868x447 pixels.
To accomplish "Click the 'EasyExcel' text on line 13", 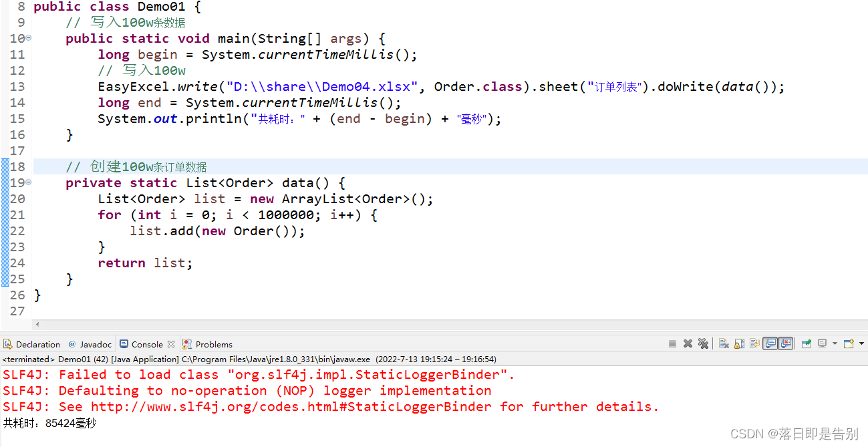I will (x=134, y=86).
